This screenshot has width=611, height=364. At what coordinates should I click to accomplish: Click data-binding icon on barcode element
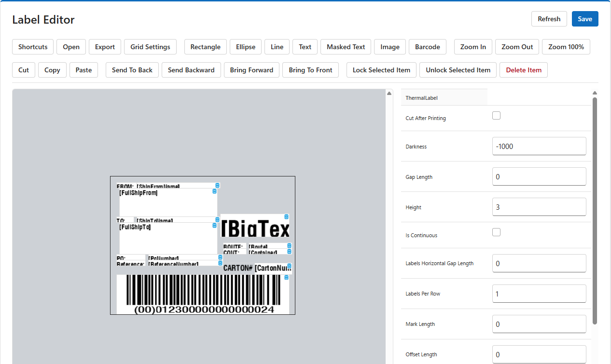click(x=286, y=277)
